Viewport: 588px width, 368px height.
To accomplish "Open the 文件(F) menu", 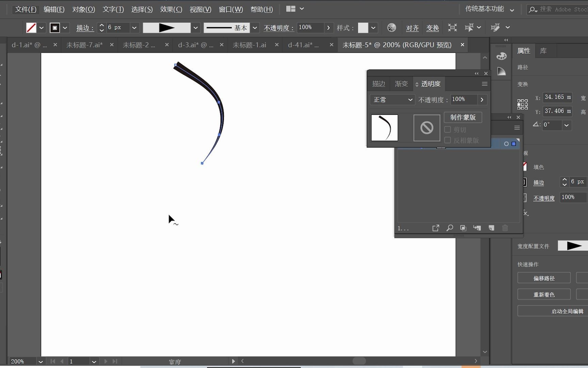I will point(26,9).
